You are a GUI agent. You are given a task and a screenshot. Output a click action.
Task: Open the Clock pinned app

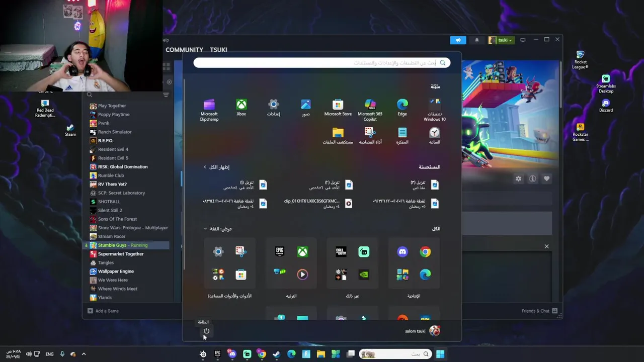pos(435,136)
